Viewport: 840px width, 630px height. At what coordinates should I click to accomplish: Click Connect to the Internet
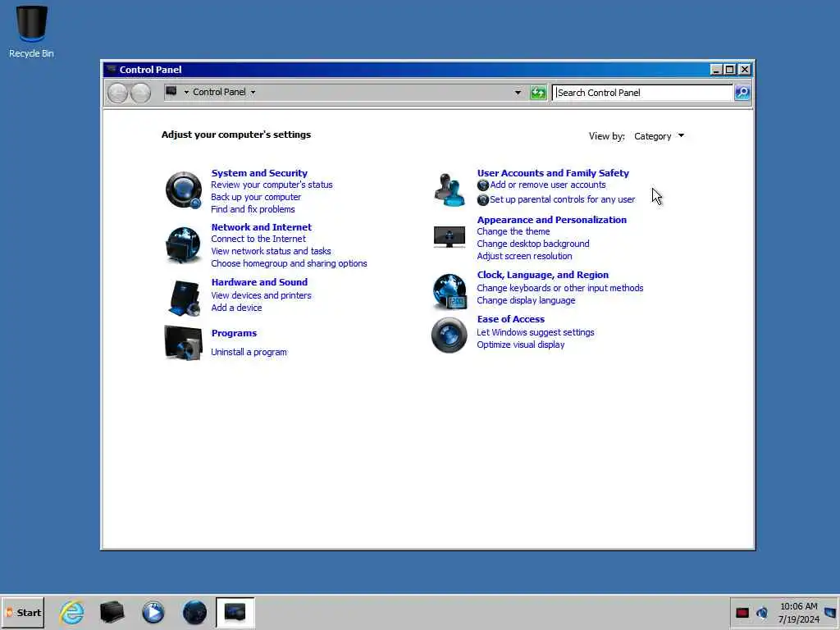(258, 239)
